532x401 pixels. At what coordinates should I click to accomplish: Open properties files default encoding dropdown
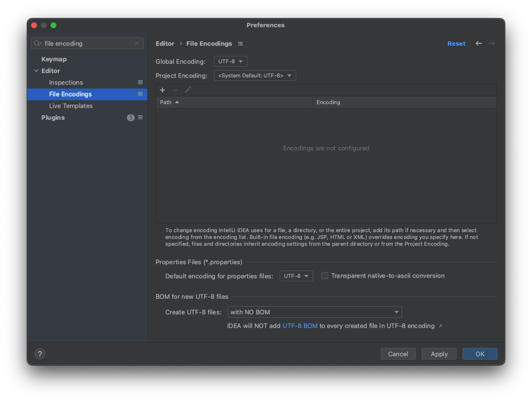(x=296, y=276)
